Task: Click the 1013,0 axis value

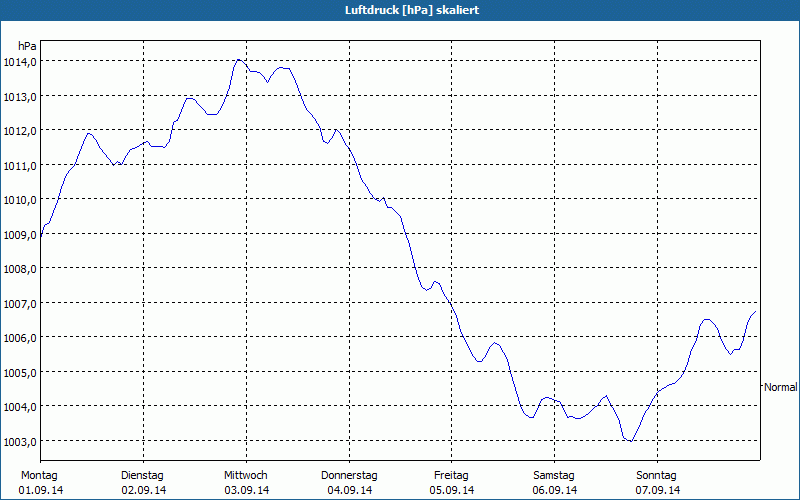Action: coord(20,97)
